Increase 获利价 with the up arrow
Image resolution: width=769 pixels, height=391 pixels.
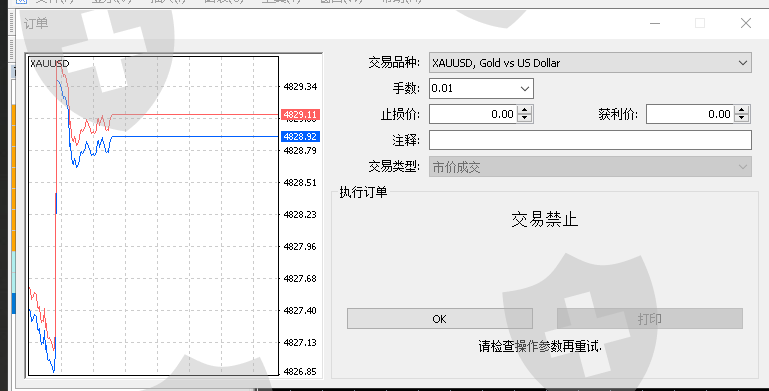tap(742, 110)
